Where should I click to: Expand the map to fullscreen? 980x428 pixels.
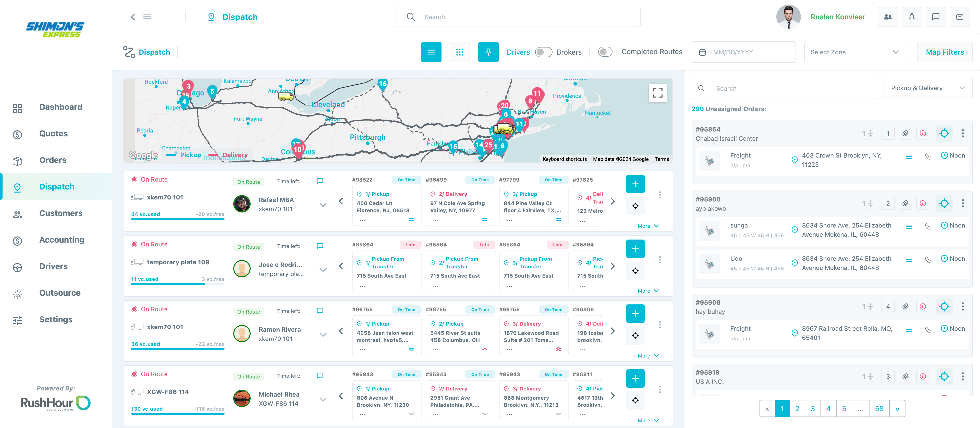(658, 92)
